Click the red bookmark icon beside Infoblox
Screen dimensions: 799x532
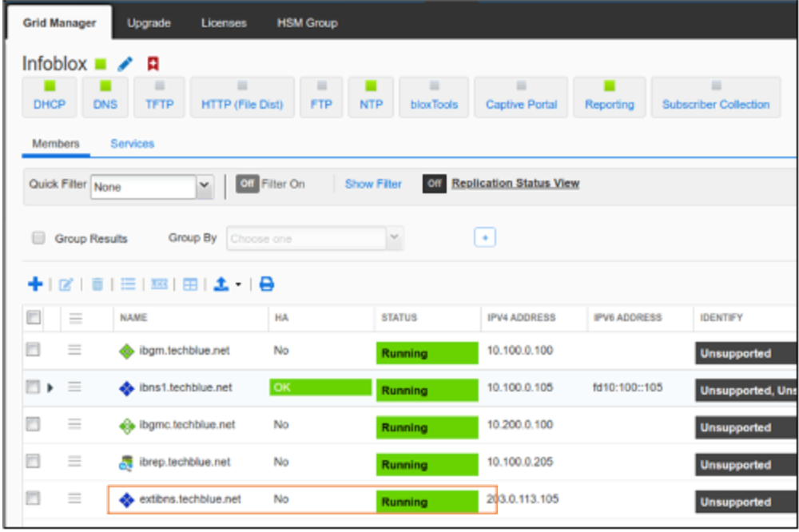click(153, 64)
